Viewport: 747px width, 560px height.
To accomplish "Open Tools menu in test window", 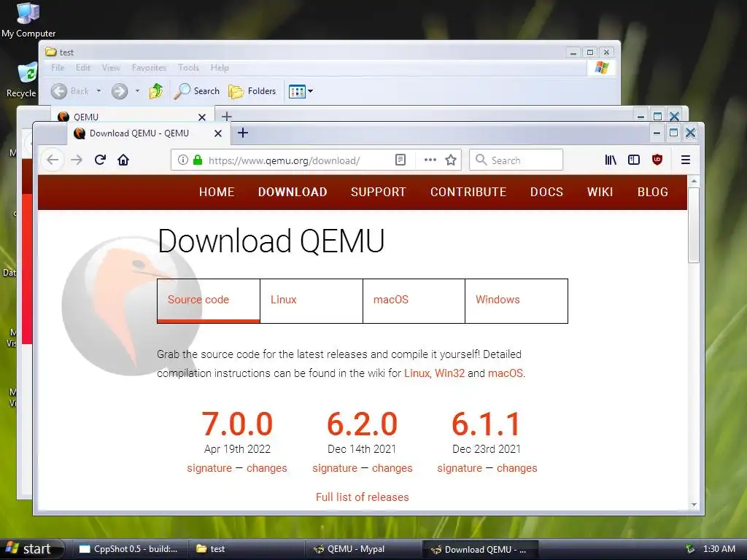I will coord(189,68).
